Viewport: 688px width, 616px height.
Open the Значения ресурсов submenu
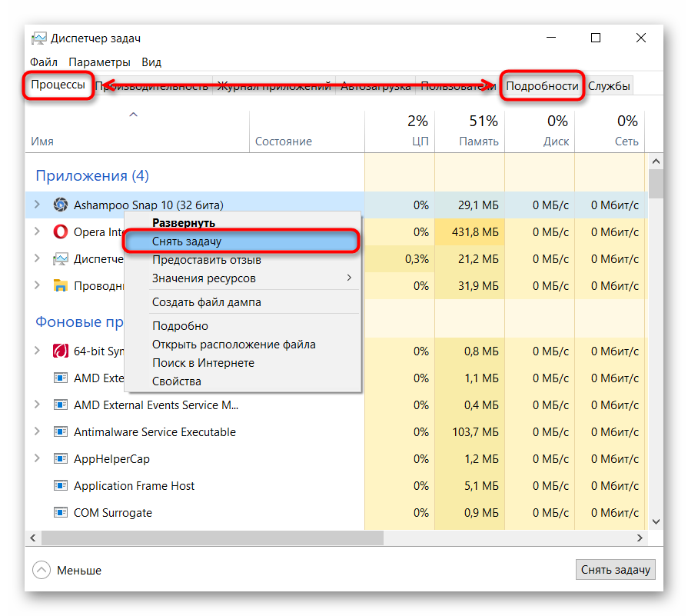251,278
